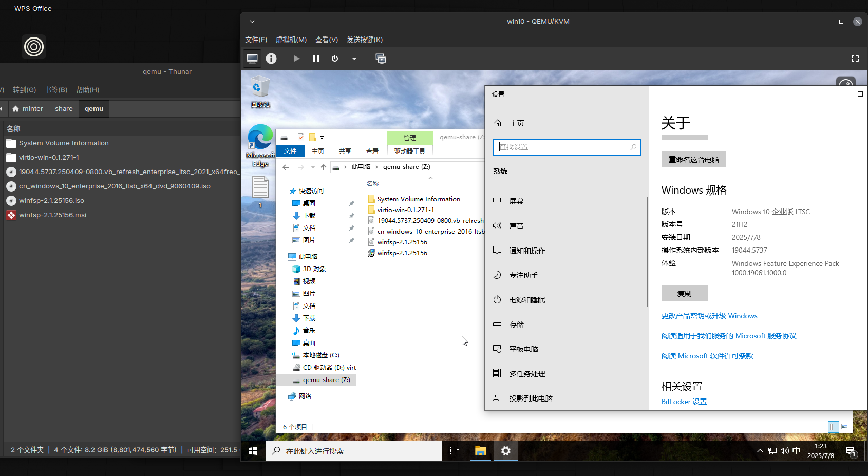Screen dimensions: 868x476
Task: Select 本地磁盘 (C:) in navigation tree
Action: coord(321,355)
